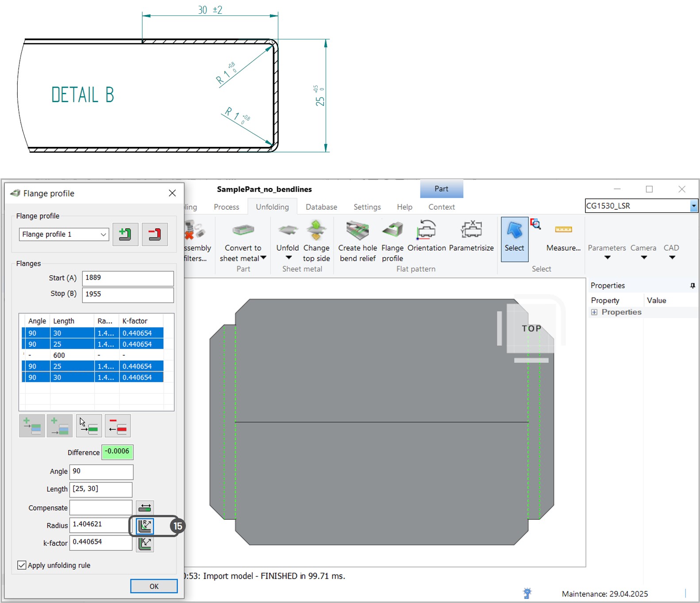Viewport: 700px width, 603px height.
Task: Open the Settings tab
Action: click(x=367, y=207)
